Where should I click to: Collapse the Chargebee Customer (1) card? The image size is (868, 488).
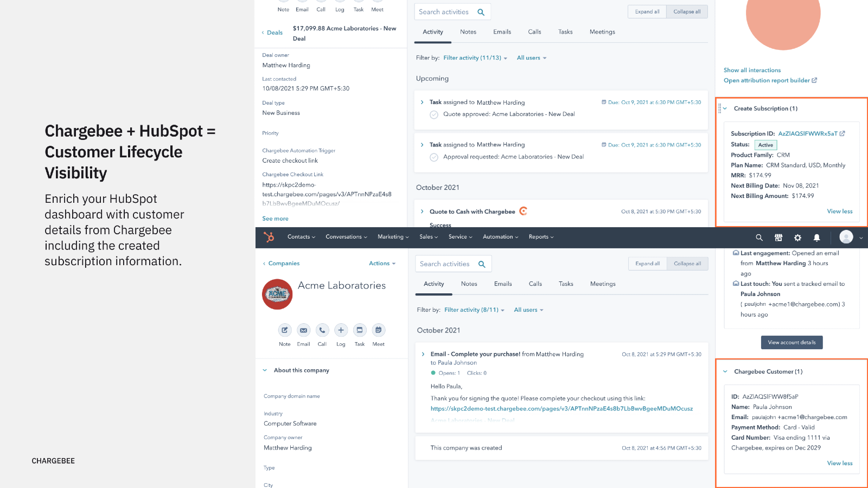click(x=725, y=371)
